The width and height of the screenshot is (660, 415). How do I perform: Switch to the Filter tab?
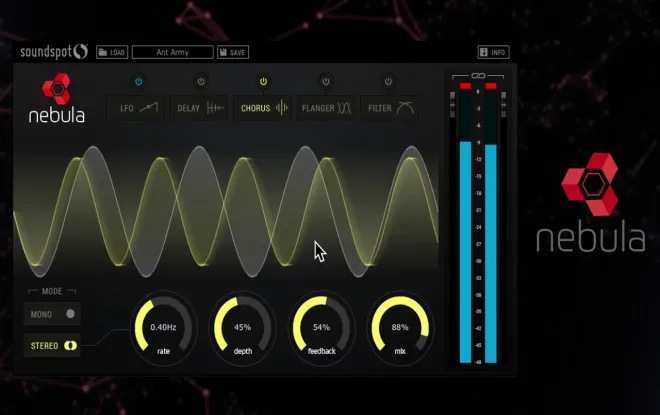click(389, 108)
